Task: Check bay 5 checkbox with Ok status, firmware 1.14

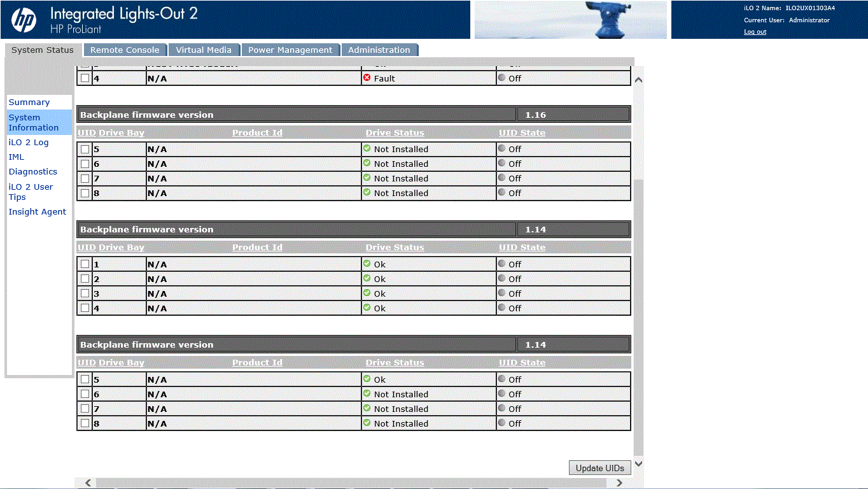Action: (85, 379)
